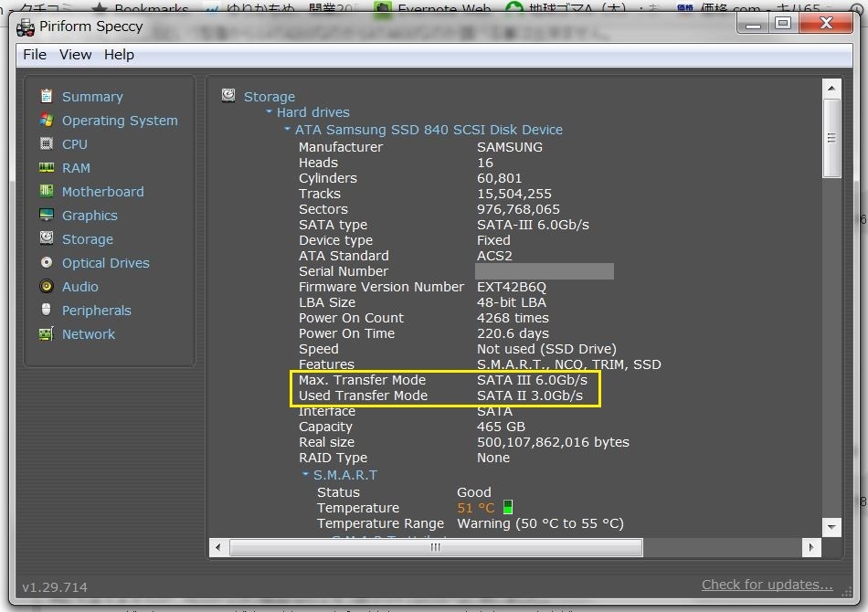This screenshot has height=612, width=868.
Task: Click the horizontal scrollbar thumb
Action: coord(436,547)
